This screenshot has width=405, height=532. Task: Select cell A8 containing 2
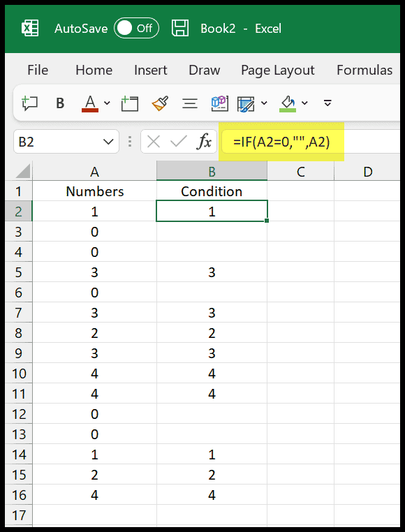coord(94,333)
